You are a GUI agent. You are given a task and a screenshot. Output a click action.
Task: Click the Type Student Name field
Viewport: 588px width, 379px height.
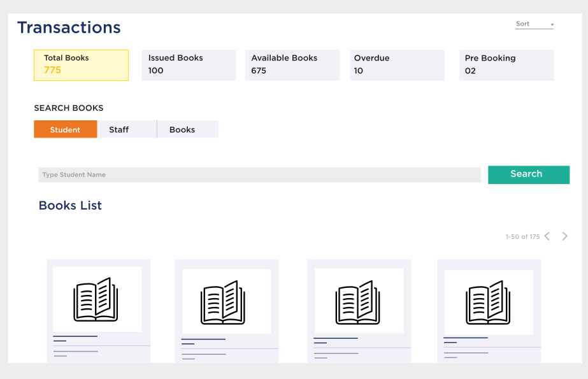[x=259, y=175]
